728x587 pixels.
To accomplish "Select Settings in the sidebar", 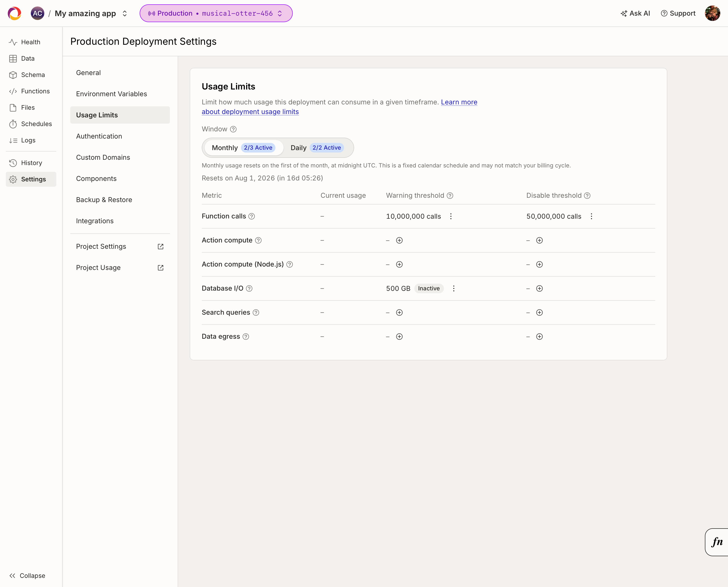I will point(31,179).
